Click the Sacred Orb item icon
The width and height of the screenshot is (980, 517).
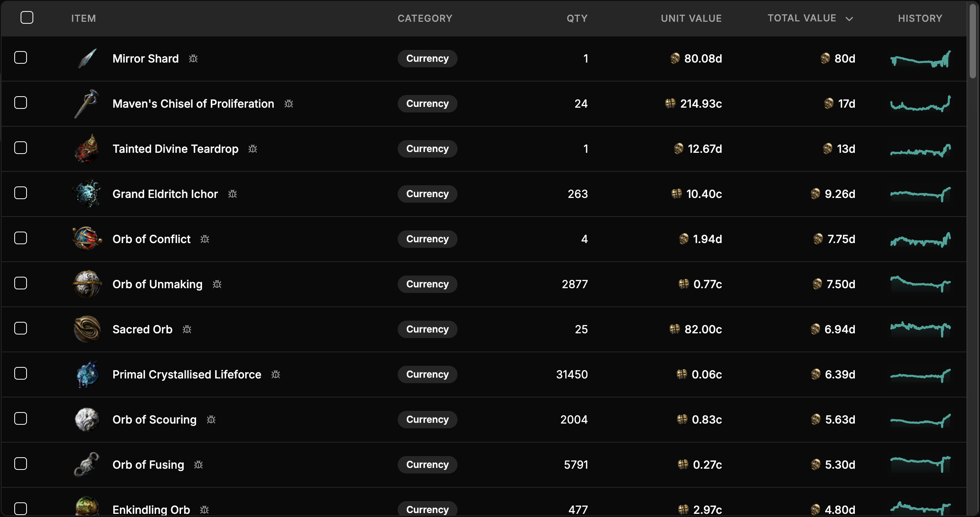(87, 329)
